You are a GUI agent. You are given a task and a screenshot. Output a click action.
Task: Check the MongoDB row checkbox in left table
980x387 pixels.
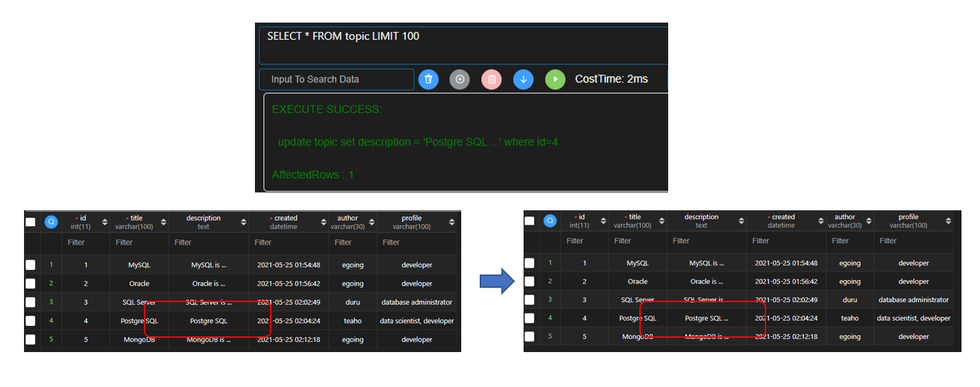[30, 339]
